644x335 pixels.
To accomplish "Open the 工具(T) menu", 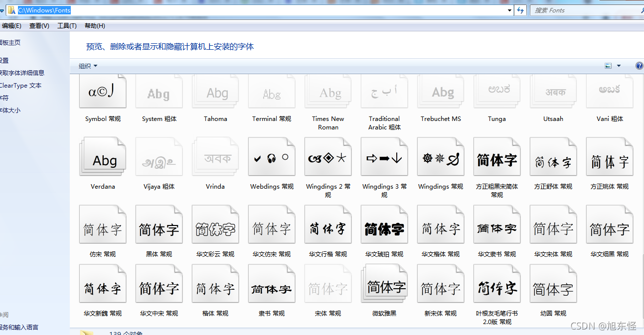I will pos(67,26).
